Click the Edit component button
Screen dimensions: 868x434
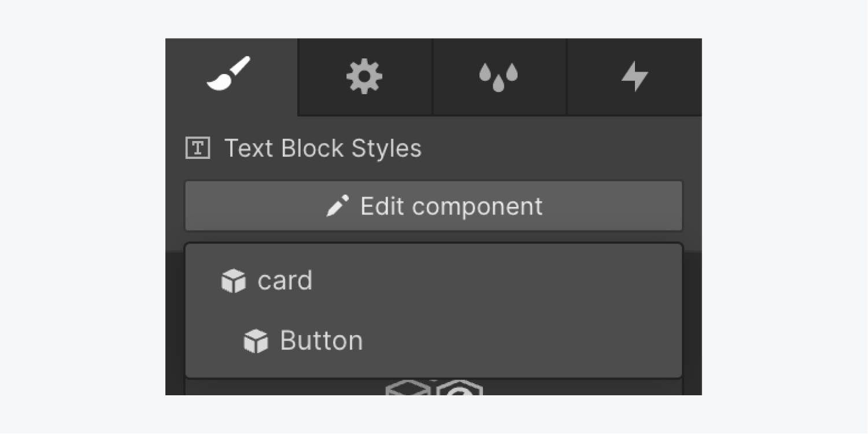tap(434, 206)
